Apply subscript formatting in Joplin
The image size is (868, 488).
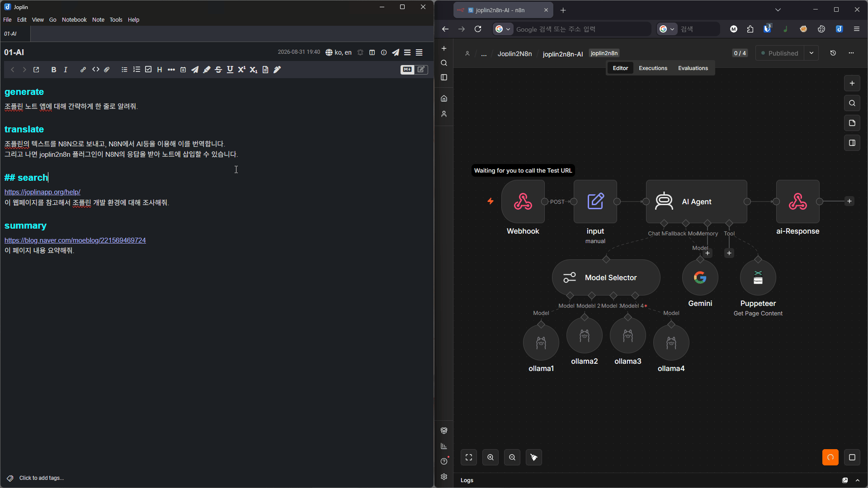pyautogui.click(x=254, y=70)
